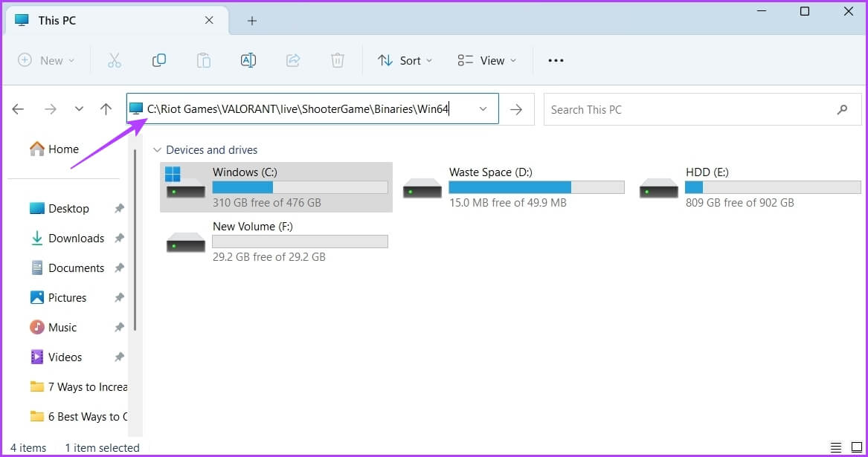Screen dimensions: 868x457
Task: Close the This PC tab
Action: (x=209, y=21)
